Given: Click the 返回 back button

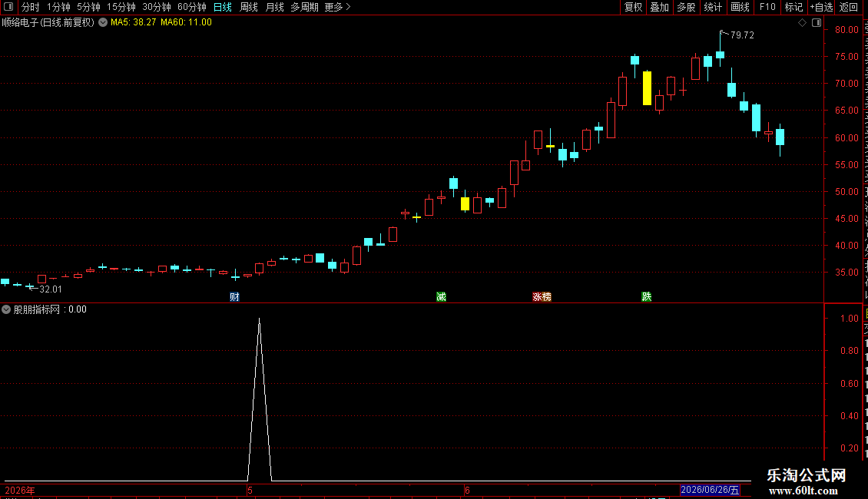Looking at the screenshot, I should pyautogui.click(x=849, y=7).
